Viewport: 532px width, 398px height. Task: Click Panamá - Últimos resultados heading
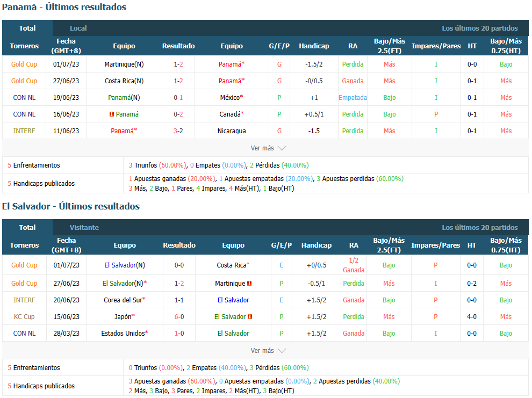64,7
